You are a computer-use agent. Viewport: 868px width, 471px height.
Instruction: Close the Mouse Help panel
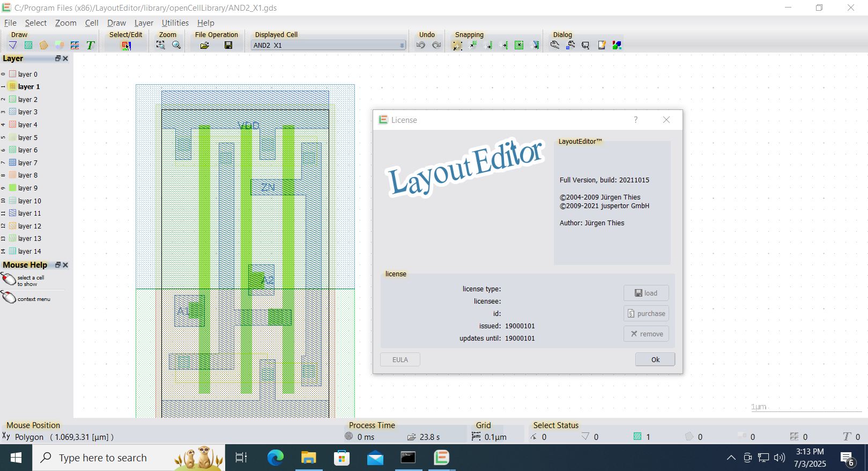pyautogui.click(x=65, y=265)
